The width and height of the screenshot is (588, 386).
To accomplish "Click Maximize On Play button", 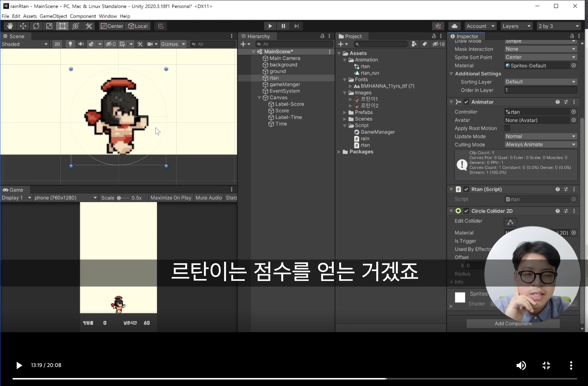I will 171,198.
